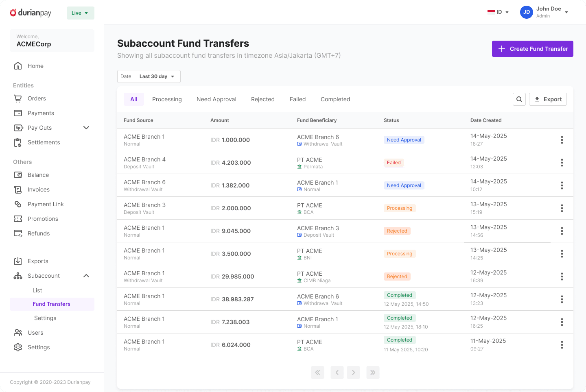Click the Subaccount hierarchy icon
Screen dimensions: 586x392
click(x=18, y=276)
